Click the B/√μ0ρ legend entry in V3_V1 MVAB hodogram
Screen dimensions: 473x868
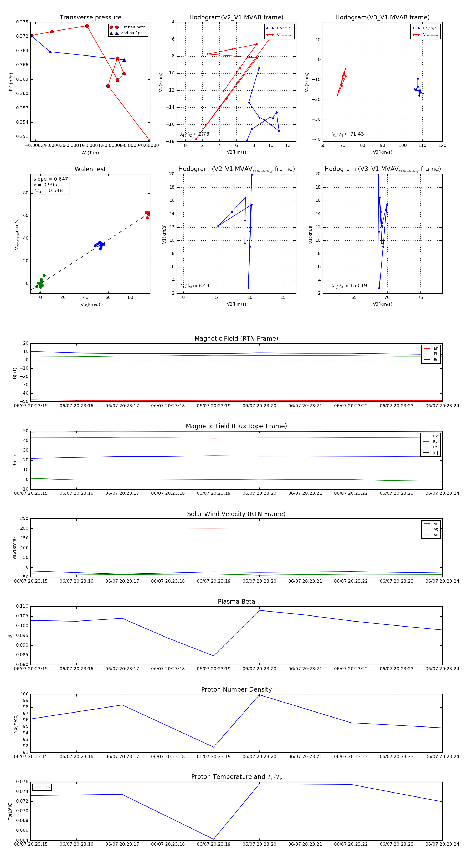pyautogui.click(x=425, y=28)
